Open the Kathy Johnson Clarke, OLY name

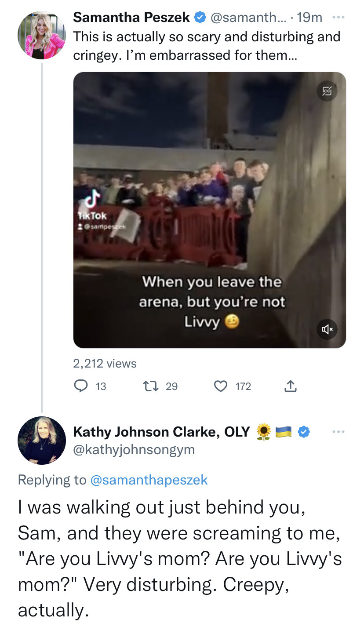pos(161,432)
